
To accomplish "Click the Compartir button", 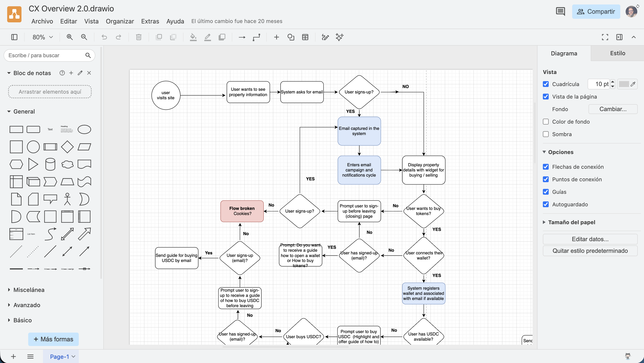I will tap(596, 11).
